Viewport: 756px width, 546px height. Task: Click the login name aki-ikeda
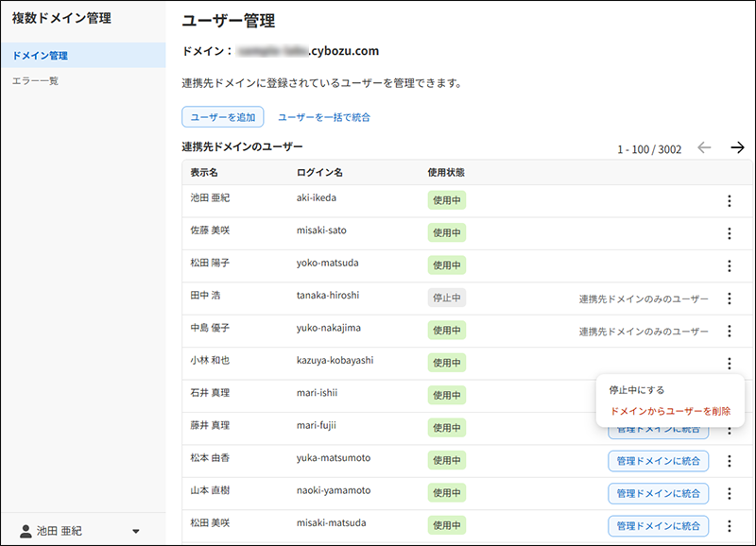click(317, 197)
